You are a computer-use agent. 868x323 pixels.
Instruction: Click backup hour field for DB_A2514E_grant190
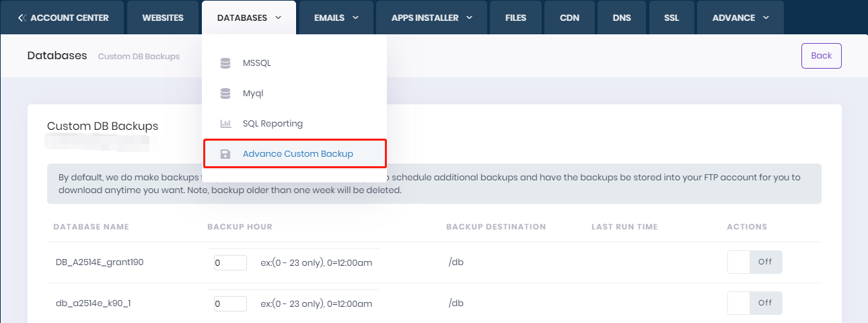tap(230, 263)
